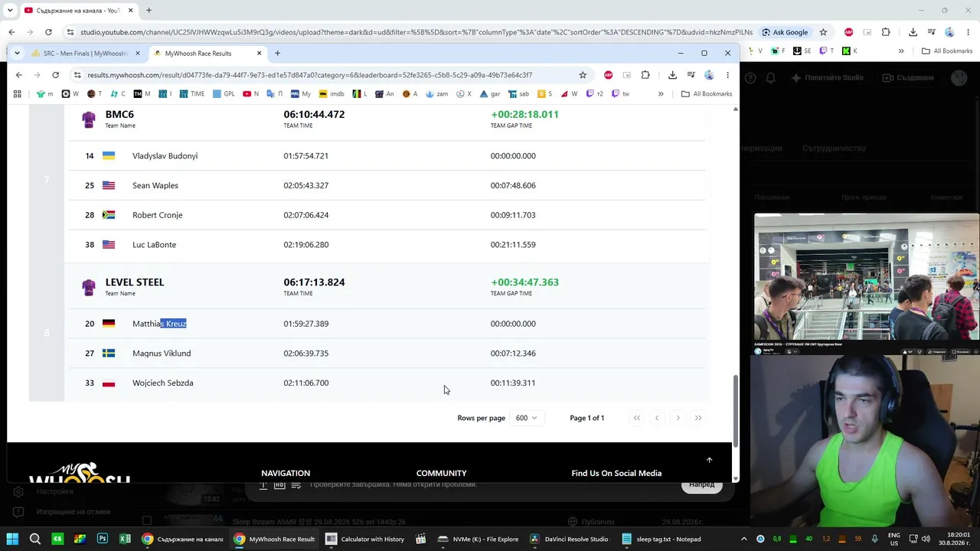The image size is (980, 551).
Task: Open Extensions puzzle icon in MyWhoosh window
Action: pos(645,75)
